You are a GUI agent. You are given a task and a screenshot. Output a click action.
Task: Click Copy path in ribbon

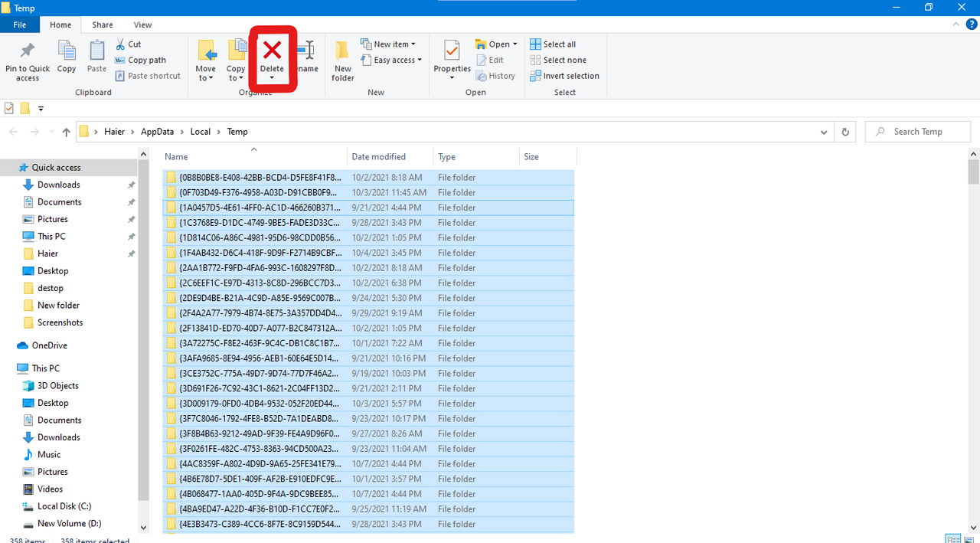click(141, 61)
